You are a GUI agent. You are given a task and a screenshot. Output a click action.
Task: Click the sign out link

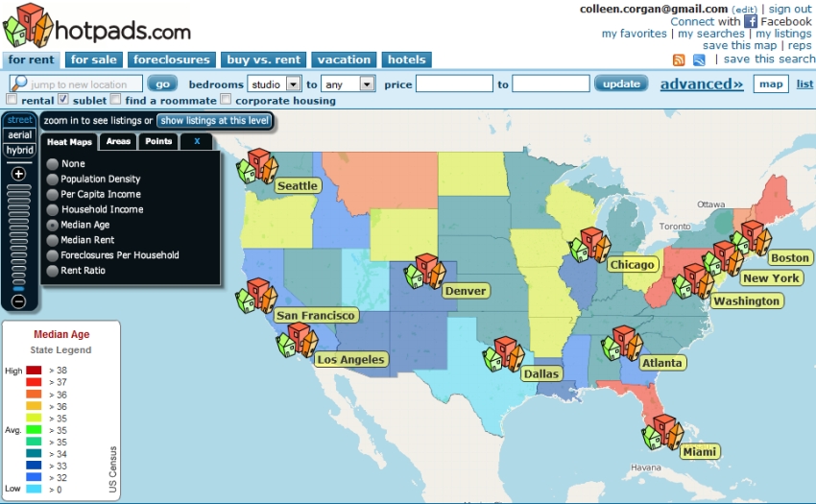point(790,9)
